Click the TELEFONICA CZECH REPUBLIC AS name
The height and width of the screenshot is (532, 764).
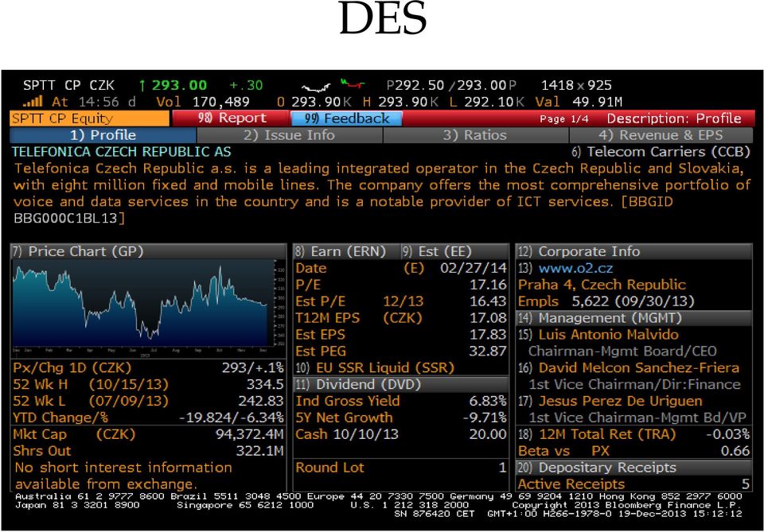(121, 152)
